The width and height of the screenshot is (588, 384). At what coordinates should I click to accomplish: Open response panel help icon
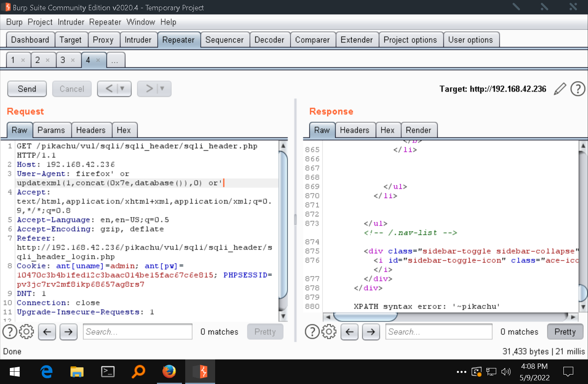[312, 332]
